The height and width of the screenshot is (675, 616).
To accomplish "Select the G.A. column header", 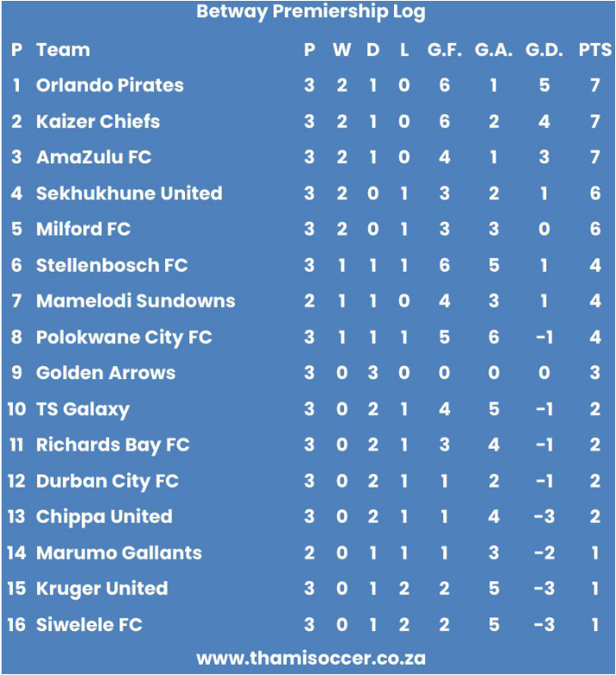I will [x=494, y=50].
